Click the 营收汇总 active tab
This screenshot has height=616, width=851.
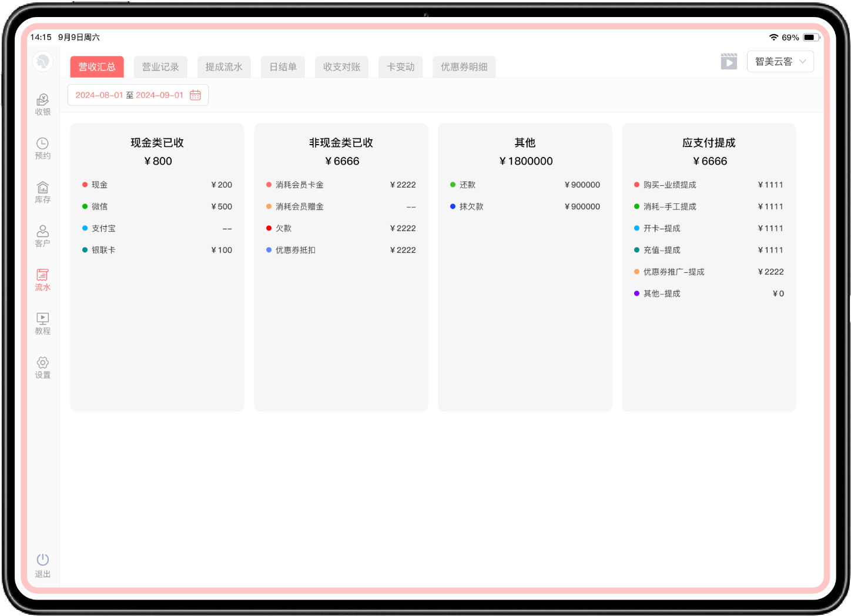point(97,67)
